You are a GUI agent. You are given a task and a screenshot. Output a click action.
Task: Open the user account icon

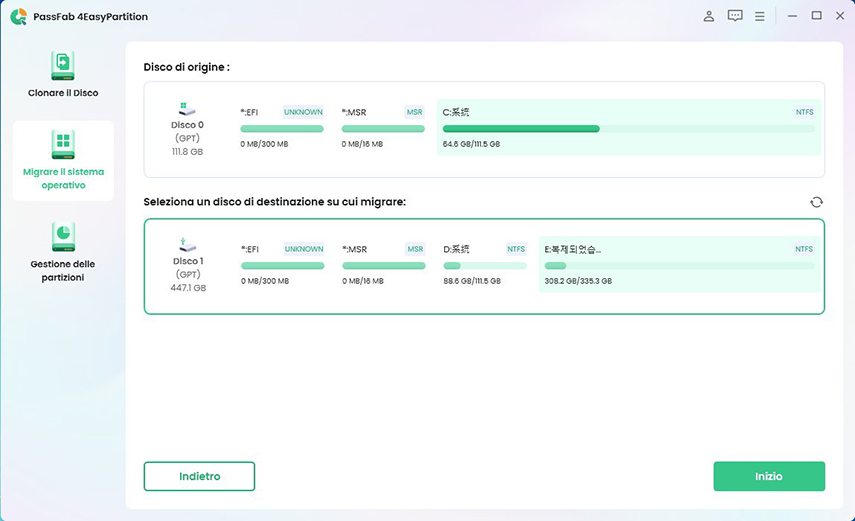709,16
